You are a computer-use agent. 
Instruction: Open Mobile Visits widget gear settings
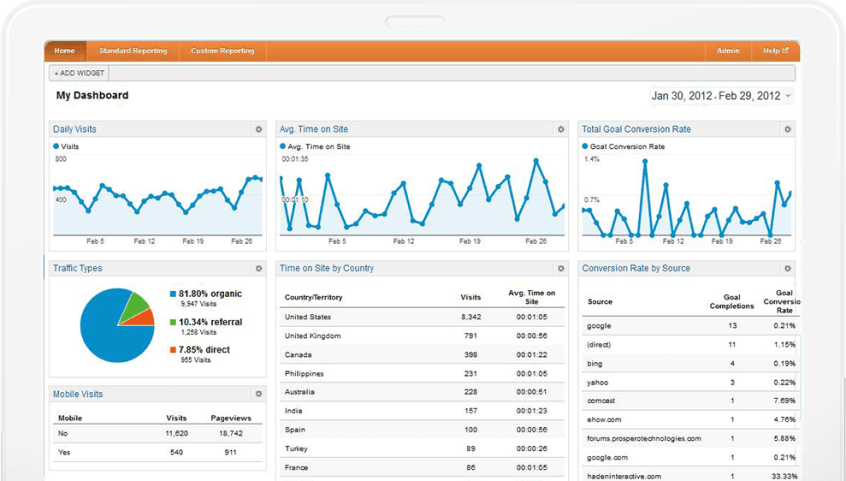(259, 394)
